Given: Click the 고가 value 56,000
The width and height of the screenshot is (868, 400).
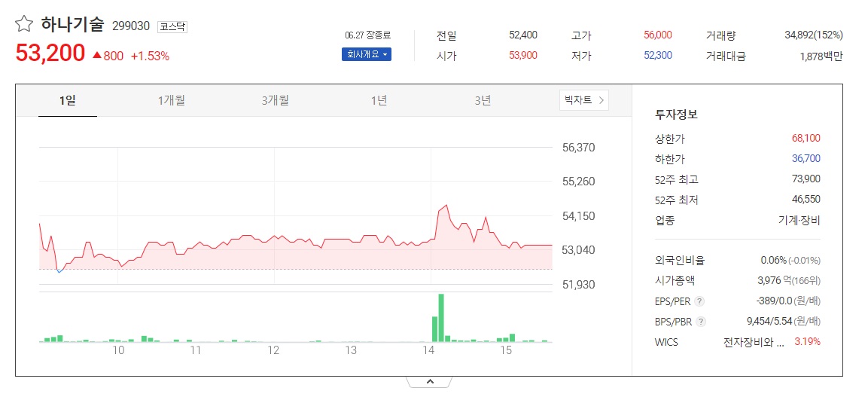Looking at the screenshot, I should (x=658, y=35).
